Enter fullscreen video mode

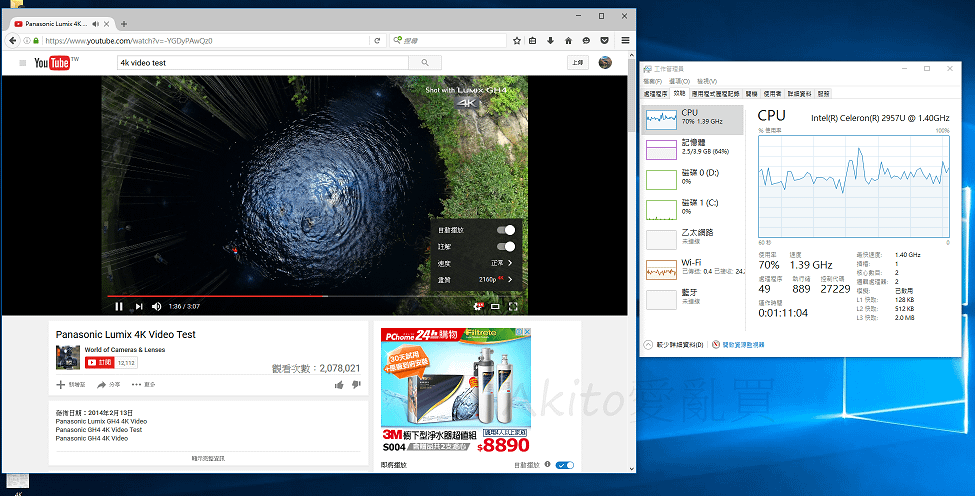(513, 306)
